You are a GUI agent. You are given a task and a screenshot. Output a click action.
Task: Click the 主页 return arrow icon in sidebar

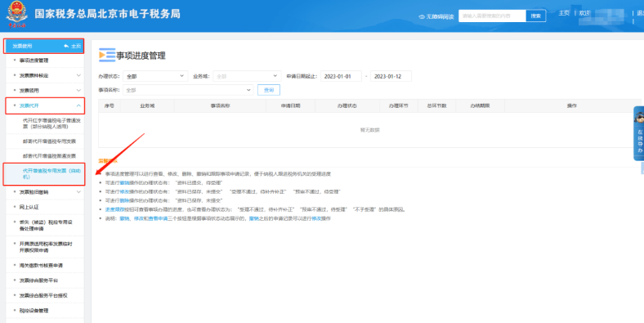(x=66, y=46)
